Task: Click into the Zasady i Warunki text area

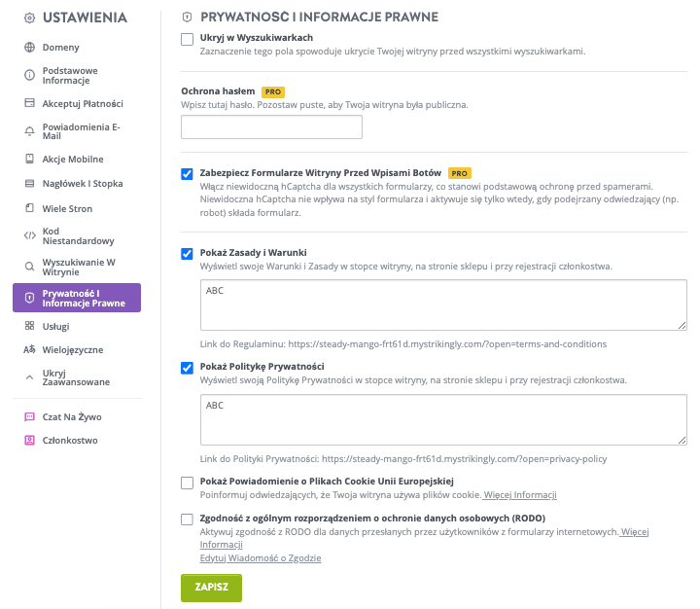Action: click(442, 306)
